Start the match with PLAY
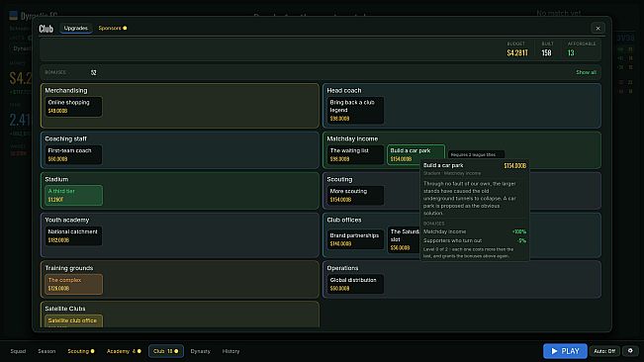Viewport: 644px width, 362px height. (x=565, y=351)
